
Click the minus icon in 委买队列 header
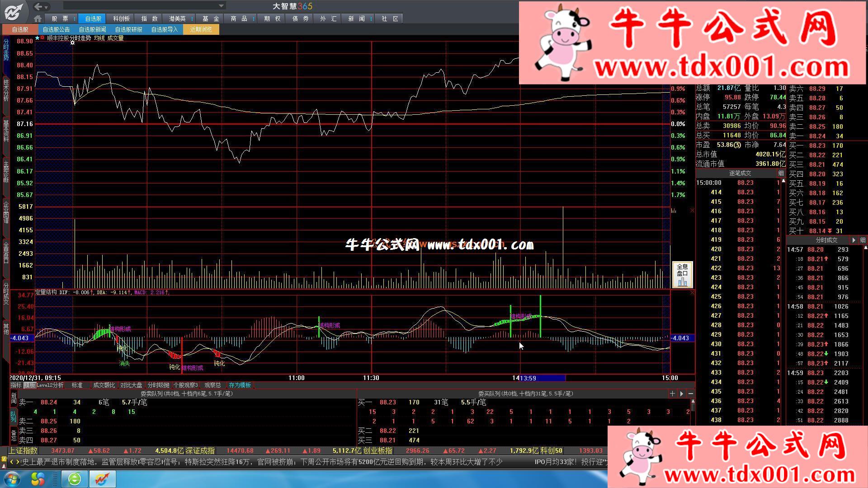point(691,394)
